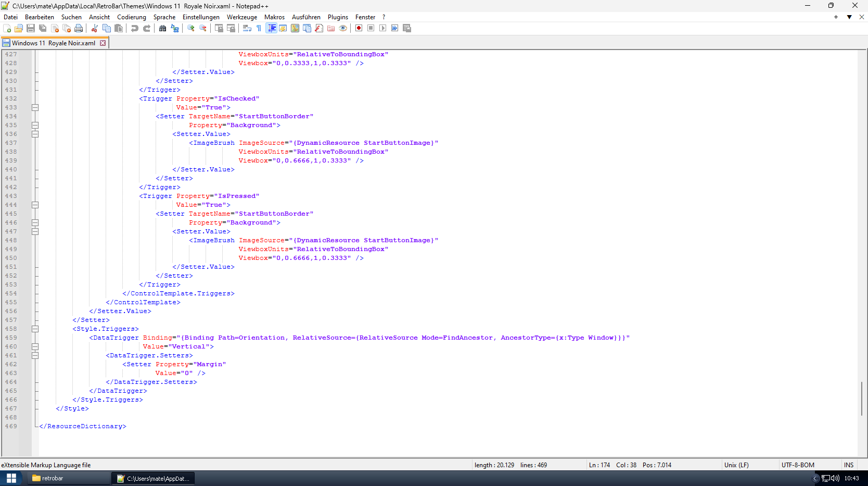Click the Paste toolbar icon
The width and height of the screenshot is (868, 486).
point(119,28)
